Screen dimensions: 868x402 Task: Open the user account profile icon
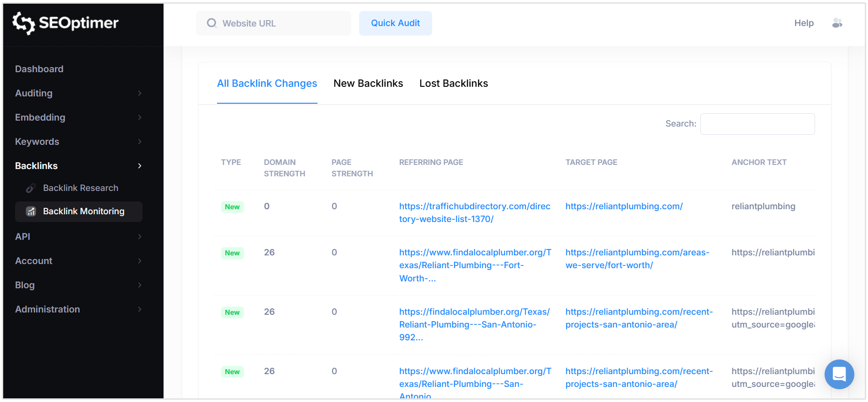click(x=837, y=23)
